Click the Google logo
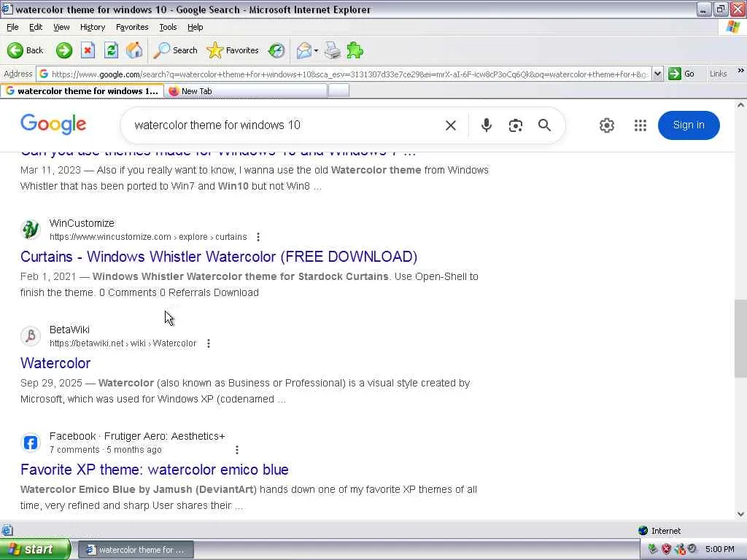 (53, 124)
